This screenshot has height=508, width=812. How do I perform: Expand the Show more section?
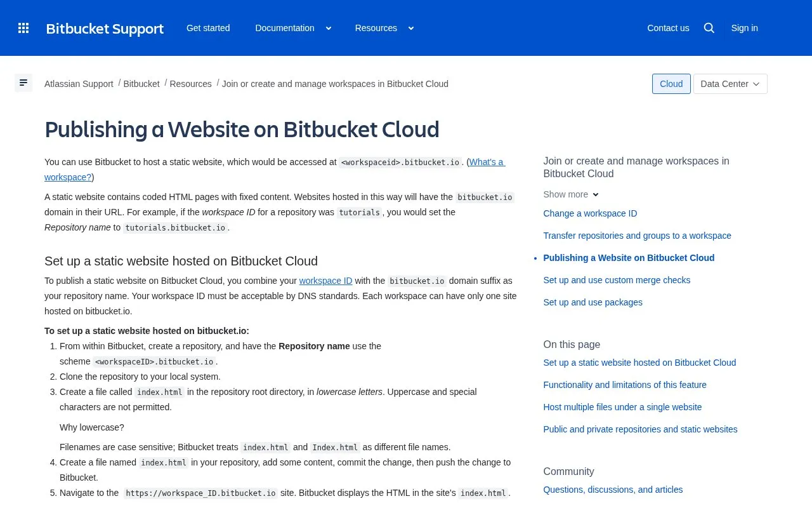click(x=571, y=194)
